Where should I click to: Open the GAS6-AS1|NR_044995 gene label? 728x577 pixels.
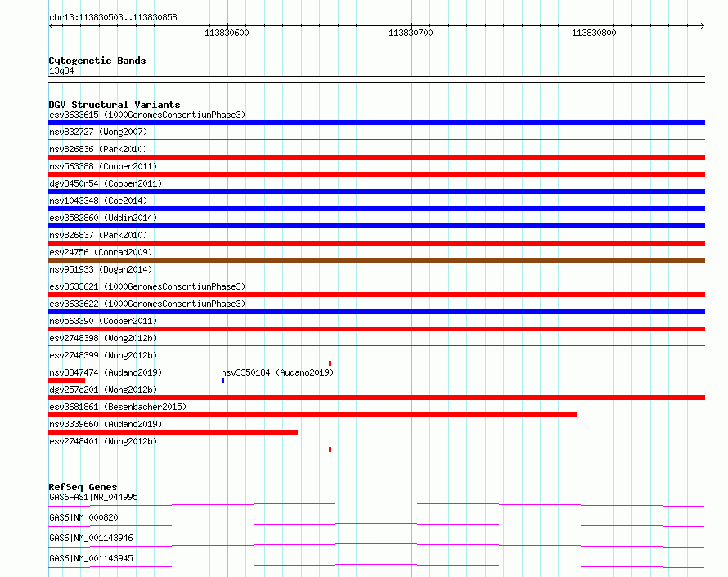pyautogui.click(x=93, y=497)
